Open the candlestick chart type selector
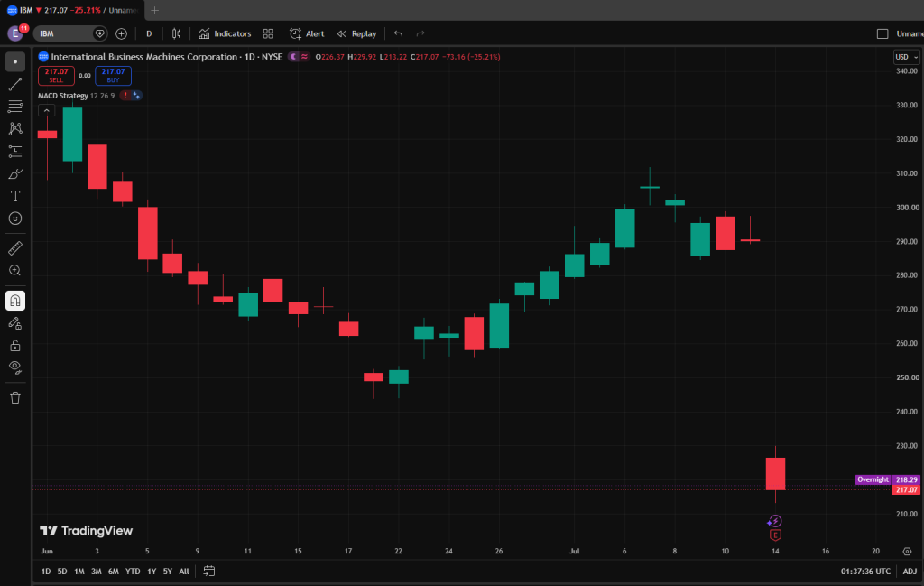 click(176, 33)
